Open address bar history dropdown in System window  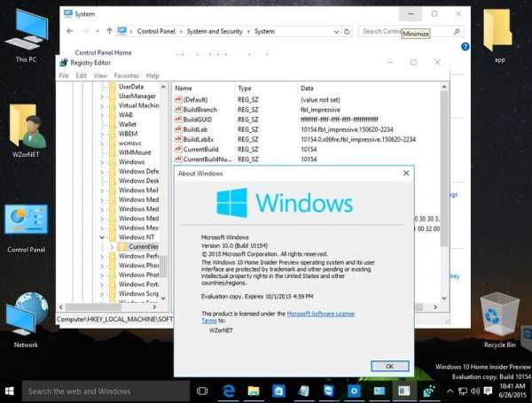[x=336, y=32]
